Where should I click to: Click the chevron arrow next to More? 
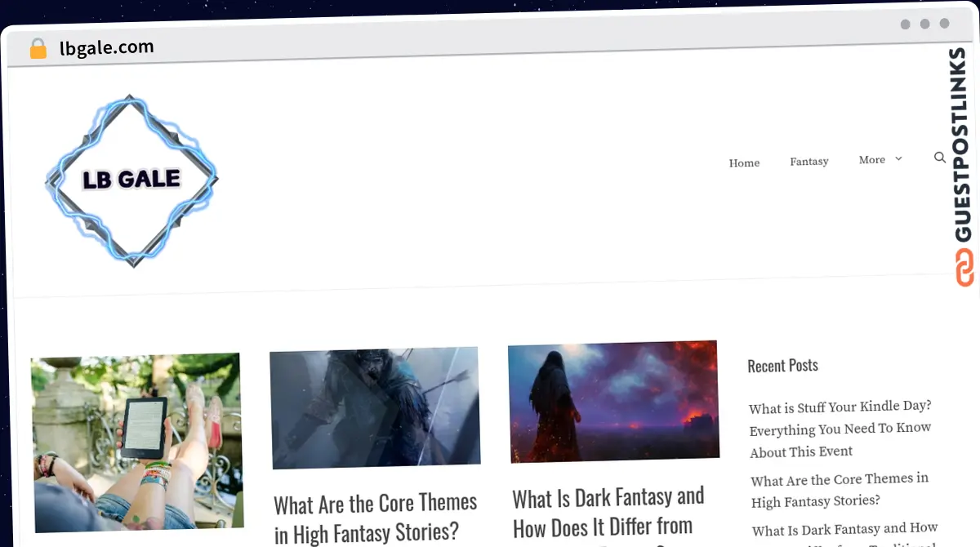point(897,159)
